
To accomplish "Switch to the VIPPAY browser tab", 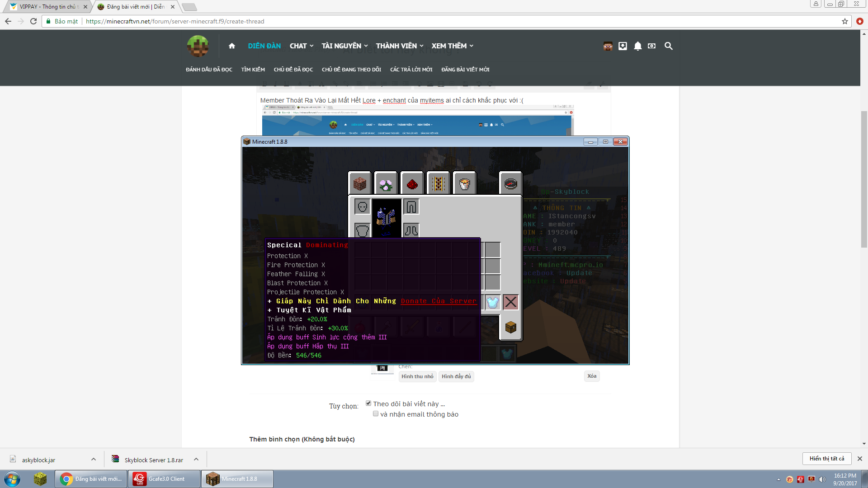I will pyautogui.click(x=49, y=6).
